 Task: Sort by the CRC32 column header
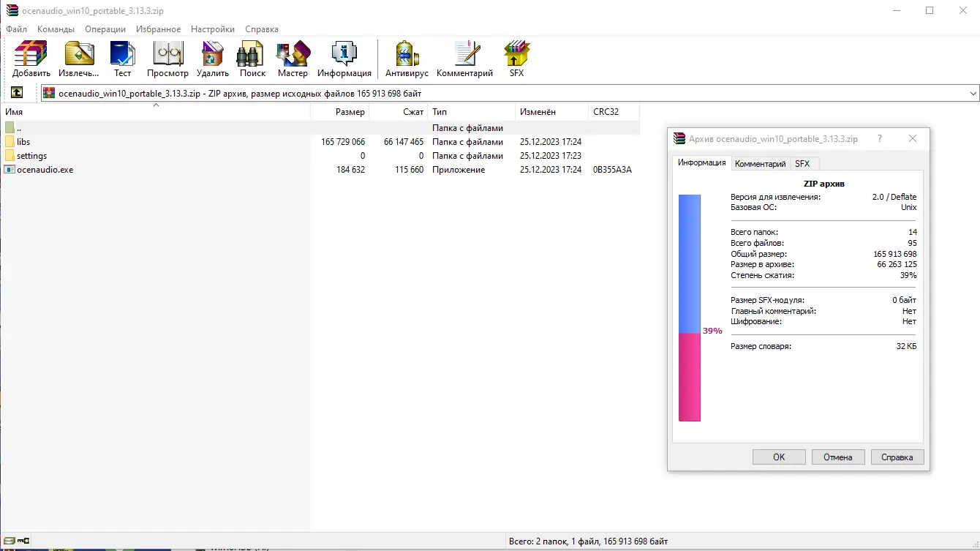click(x=614, y=112)
